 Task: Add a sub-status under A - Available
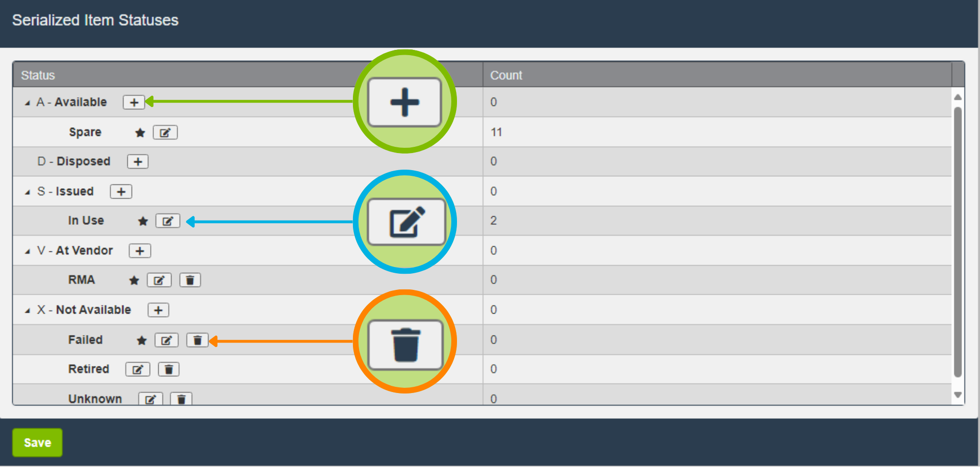(134, 102)
